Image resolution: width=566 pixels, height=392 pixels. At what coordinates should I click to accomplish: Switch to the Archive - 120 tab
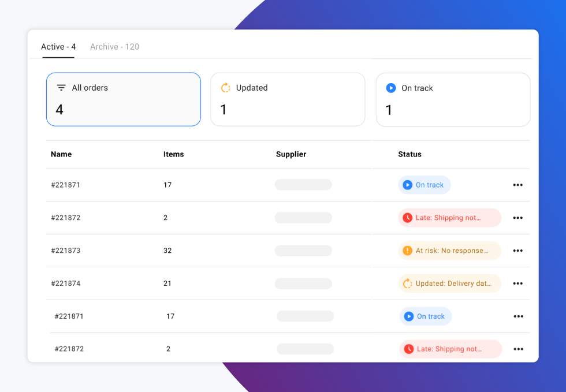[x=114, y=47]
